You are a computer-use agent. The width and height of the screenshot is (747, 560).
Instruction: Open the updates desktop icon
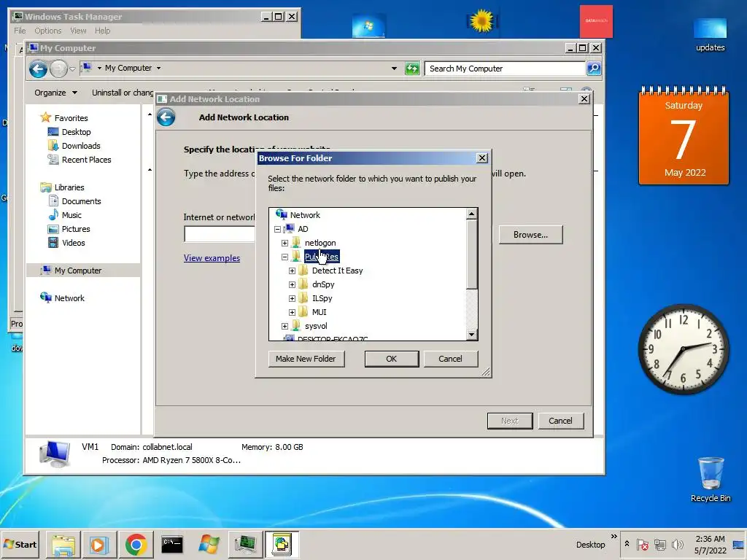(x=711, y=34)
